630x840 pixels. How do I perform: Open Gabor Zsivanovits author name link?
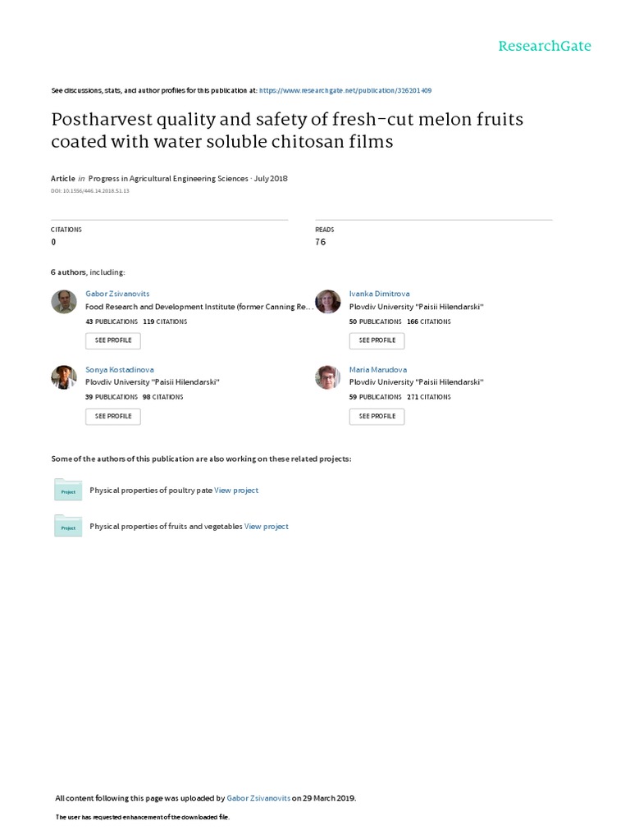click(117, 294)
